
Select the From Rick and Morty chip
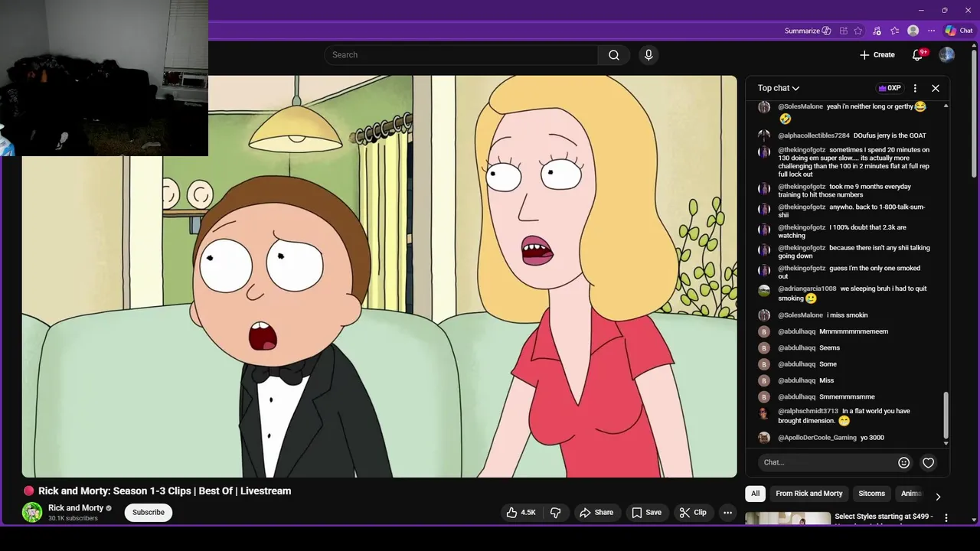click(x=809, y=494)
